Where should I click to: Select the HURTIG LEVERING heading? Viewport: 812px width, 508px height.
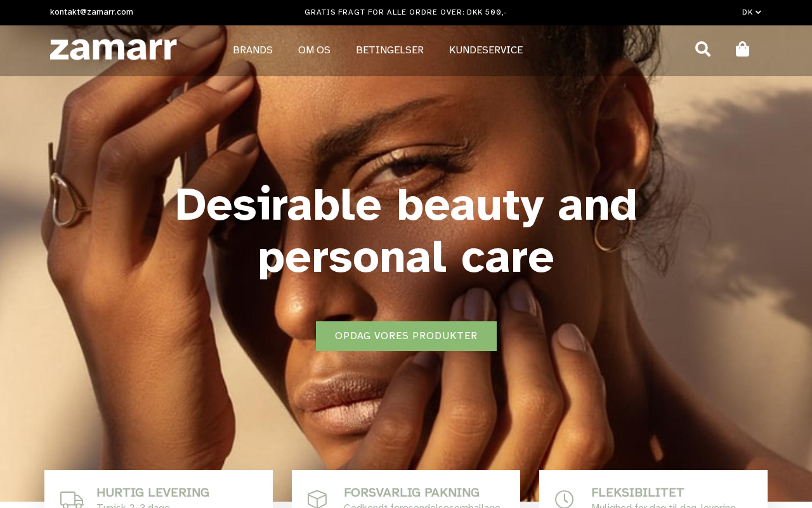click(153, 493)
